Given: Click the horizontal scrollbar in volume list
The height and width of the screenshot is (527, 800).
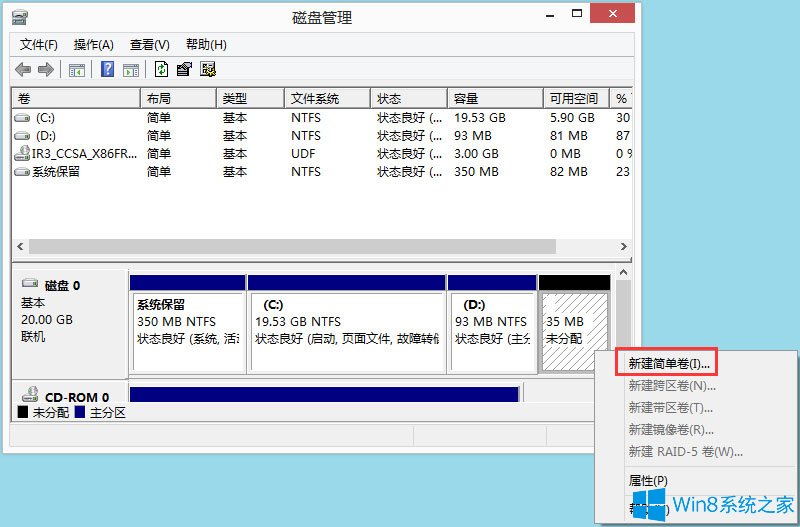Looking at the screenshot, I should point(300,246).
